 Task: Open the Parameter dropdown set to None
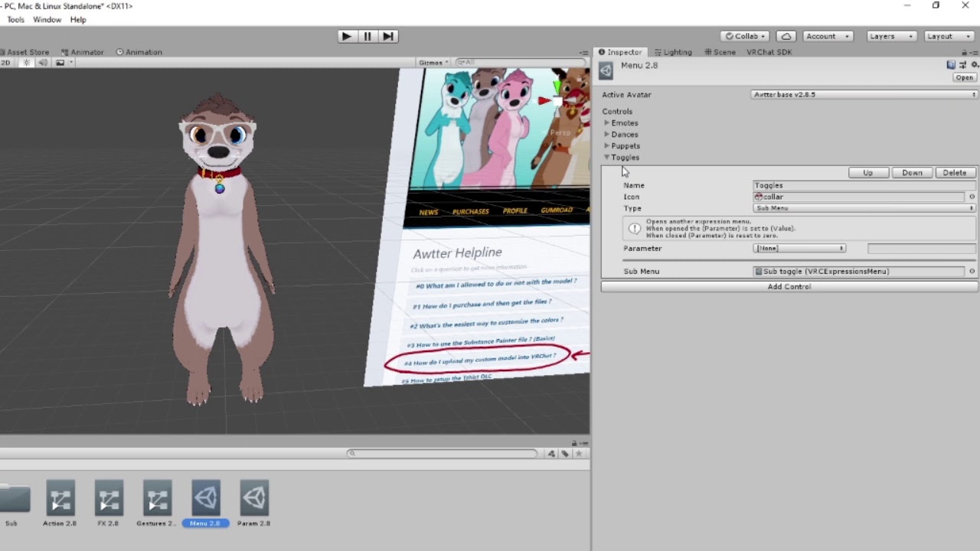click(x=799, y=248)
